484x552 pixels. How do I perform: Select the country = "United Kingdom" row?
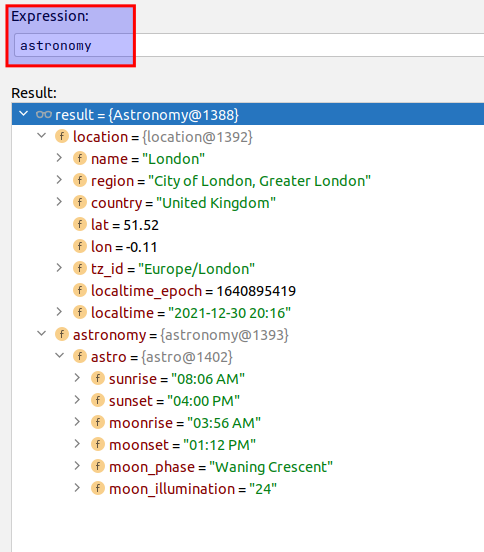pos(248,203)
